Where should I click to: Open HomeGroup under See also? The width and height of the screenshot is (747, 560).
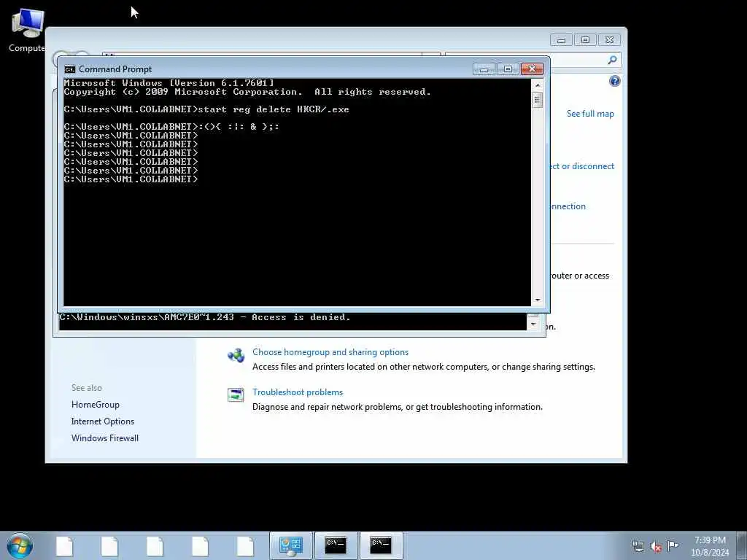click(x=96, y=404)
